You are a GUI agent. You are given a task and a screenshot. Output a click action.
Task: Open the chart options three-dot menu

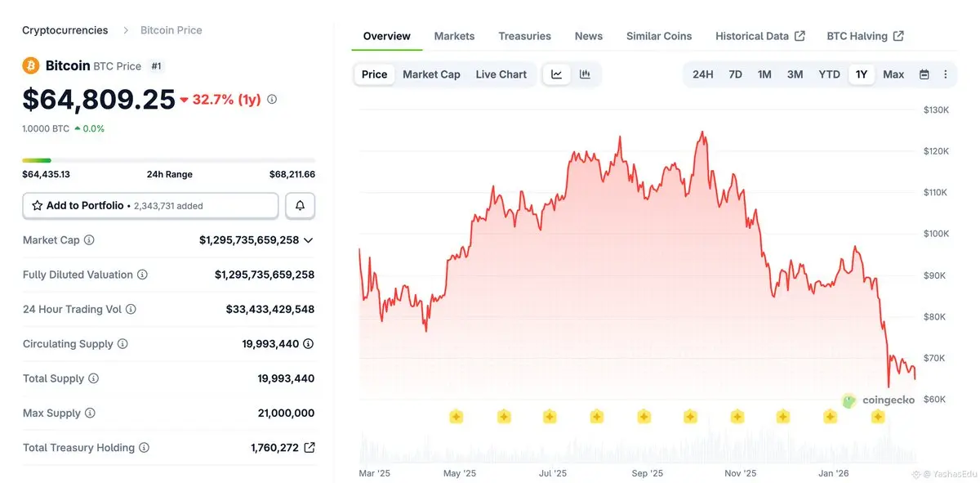(x=946, y=74)
